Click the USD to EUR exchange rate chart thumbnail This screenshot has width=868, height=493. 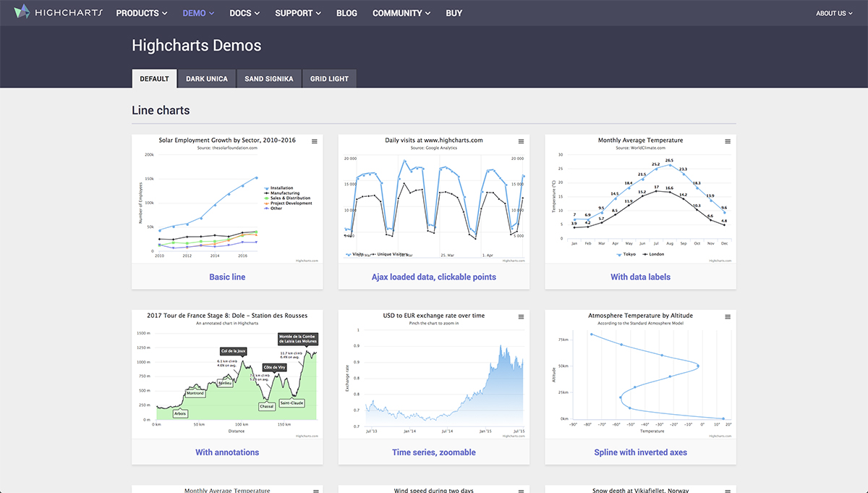434,375
